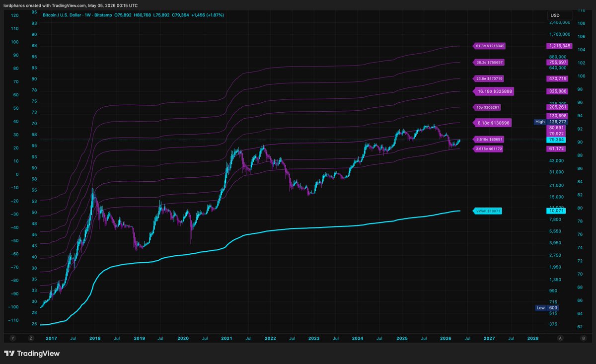
Task: Click the current price 79,364 tag
Action: tap(556, 141)
